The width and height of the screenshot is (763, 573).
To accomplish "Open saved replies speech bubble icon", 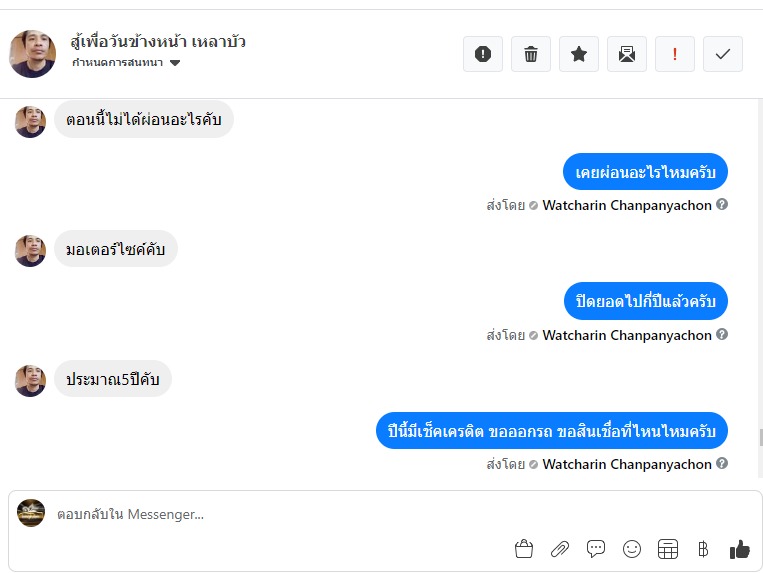I will click(596, 549).
